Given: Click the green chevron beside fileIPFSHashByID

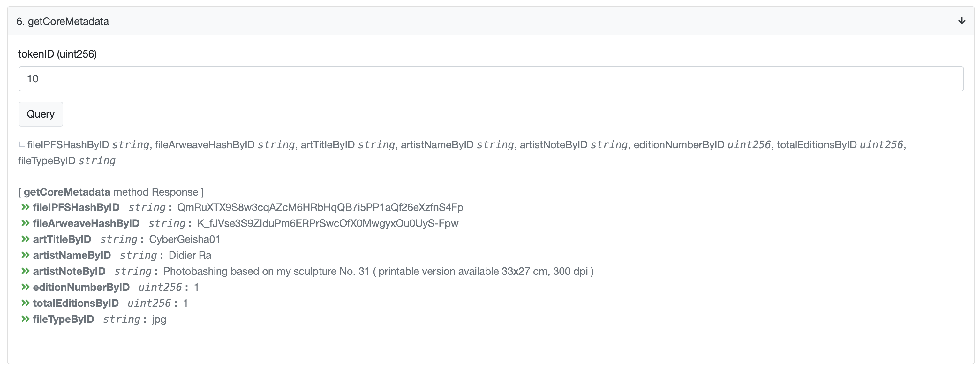Looking at the screenshot, I should (x=26, y=207).
